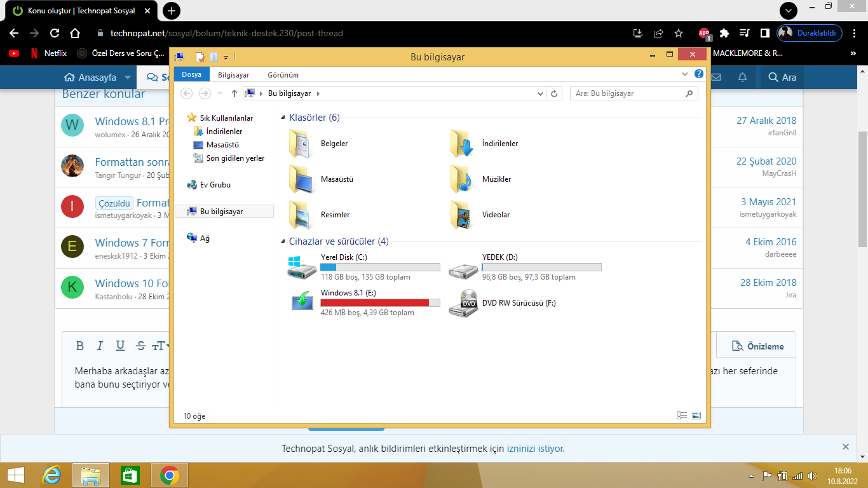The width and height of the screenshot is (868, 488).
Task: Open the address bar previous locations dropdown
Action: pos(541,93)
